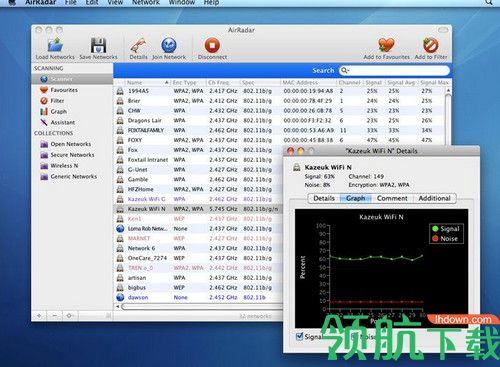The image size is (500, 367).
Task: Click the Load Networks toolbar icon
Action: click(x=55, y=45)
